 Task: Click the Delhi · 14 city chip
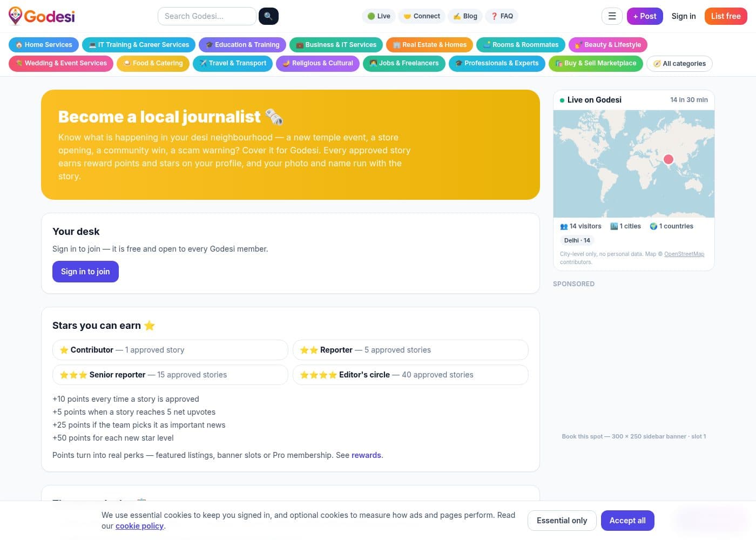pyautogui.click(x=577, y=240)
